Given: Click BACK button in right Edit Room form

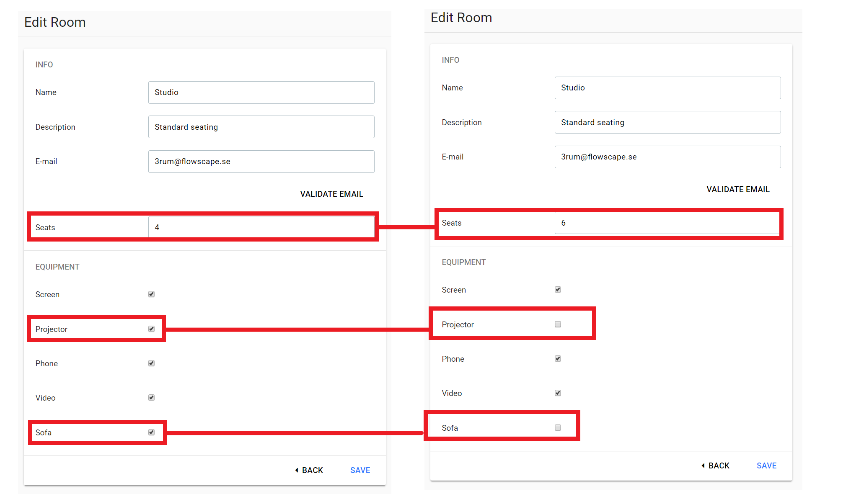Looking at the screenshot, I should [x=715, y=465].
